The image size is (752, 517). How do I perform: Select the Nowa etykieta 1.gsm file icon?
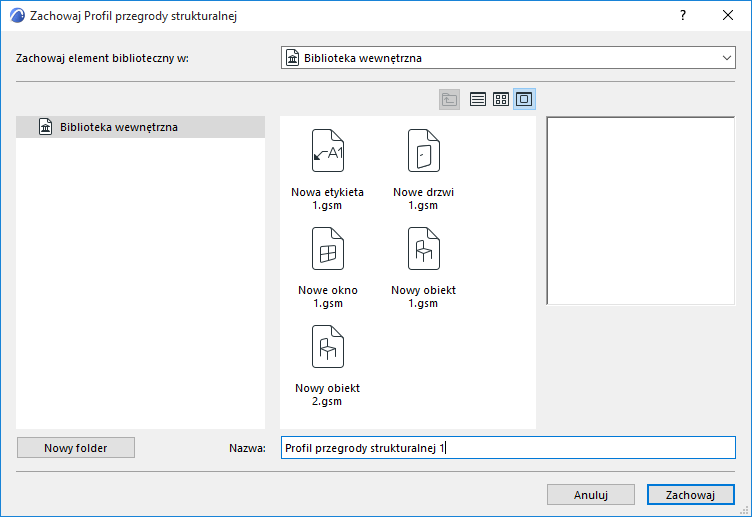328,151
